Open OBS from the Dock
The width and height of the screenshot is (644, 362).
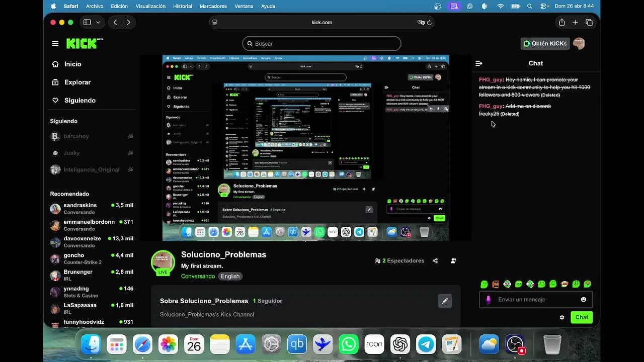(x=515, y=344)
